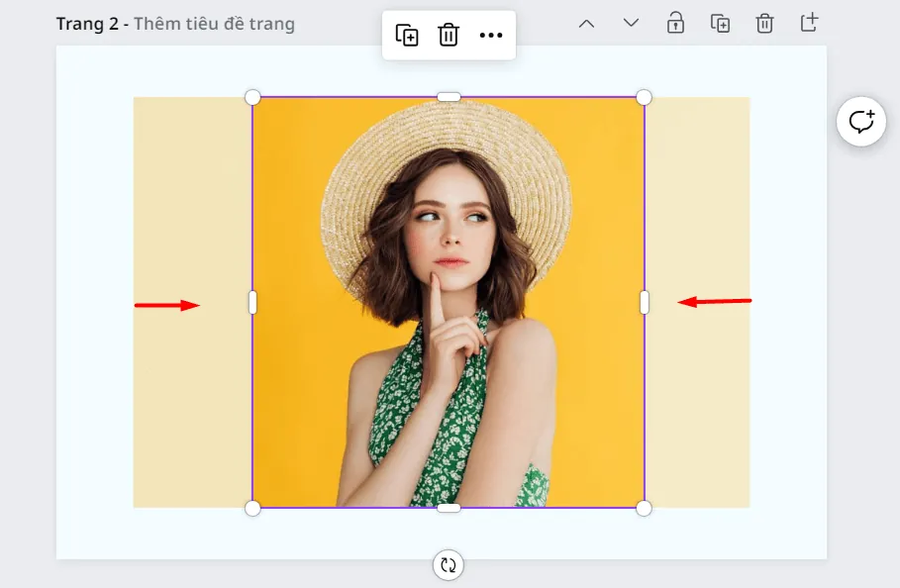Select the bottom-left corner resize handle
900x588 pixels.
pyautogui.click(x=252, y=508)
